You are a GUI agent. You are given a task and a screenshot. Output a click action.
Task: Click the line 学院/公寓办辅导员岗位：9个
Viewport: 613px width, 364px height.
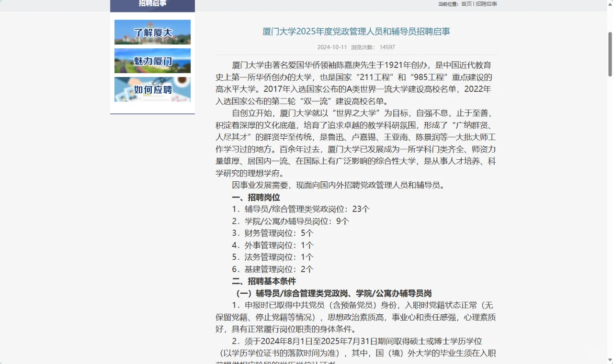(x=291, y=221)
